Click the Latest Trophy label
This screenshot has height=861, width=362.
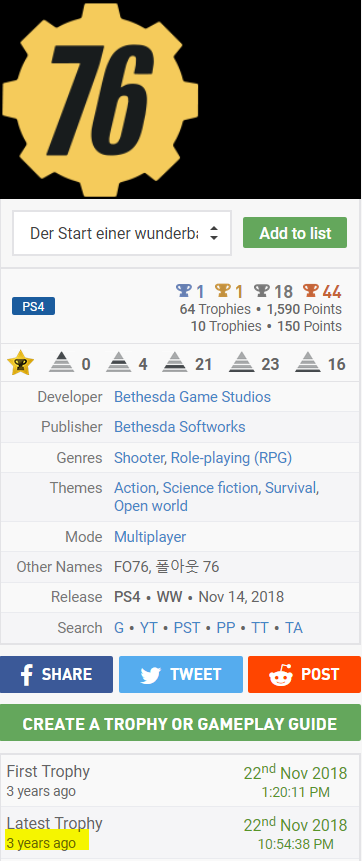(x=54, y=824)
